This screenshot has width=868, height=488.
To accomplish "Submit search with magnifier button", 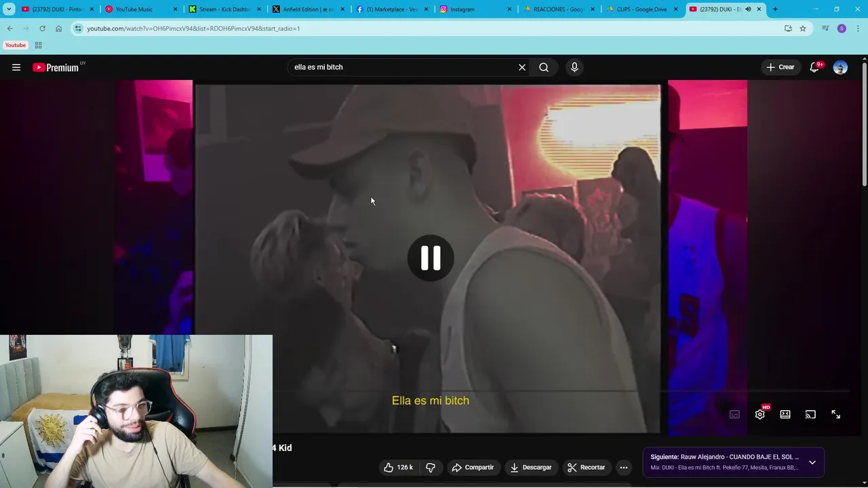I will tap(544, 67).
